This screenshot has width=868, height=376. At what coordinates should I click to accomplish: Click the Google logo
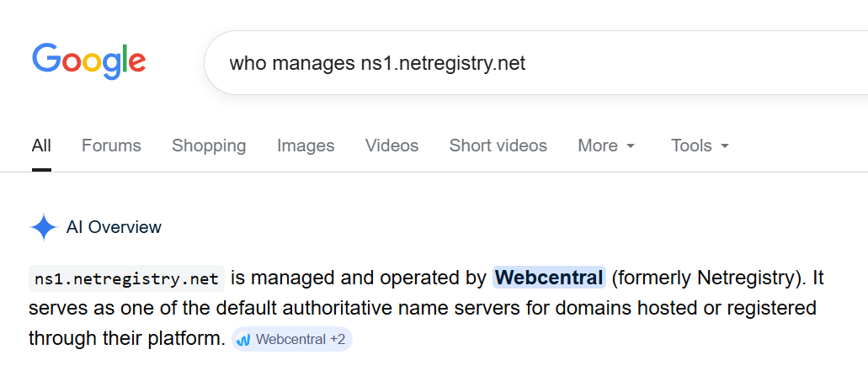point(88,61)
